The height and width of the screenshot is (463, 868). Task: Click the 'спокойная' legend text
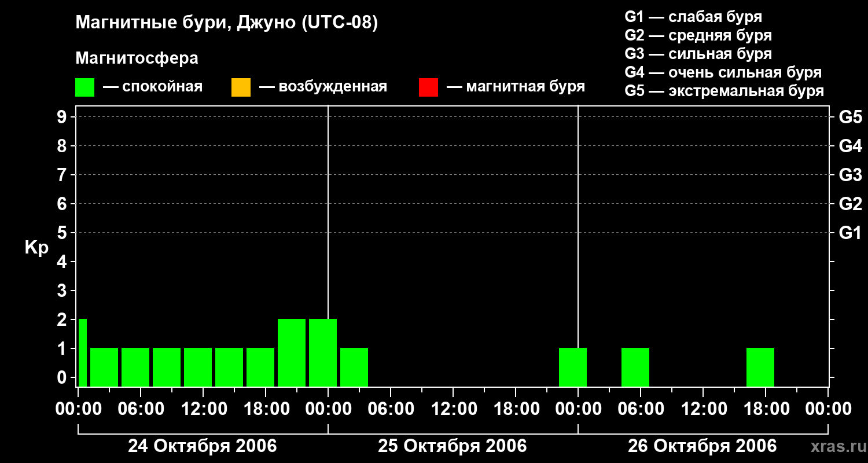[x=162, y=87]
